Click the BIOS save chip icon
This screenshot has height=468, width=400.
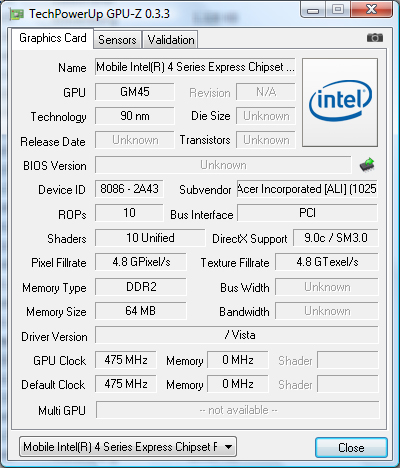pyautogui.click(x=367, y=165)
